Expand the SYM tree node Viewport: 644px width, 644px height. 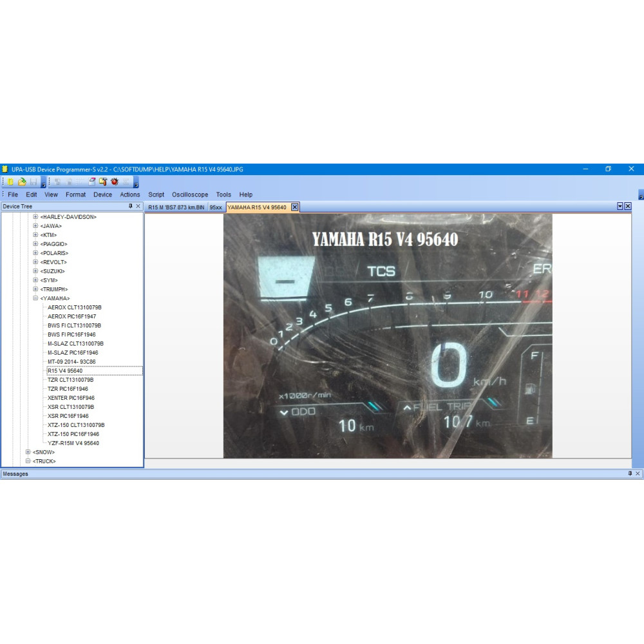(35, 280)
